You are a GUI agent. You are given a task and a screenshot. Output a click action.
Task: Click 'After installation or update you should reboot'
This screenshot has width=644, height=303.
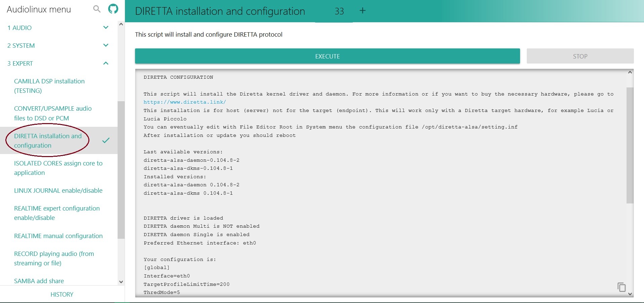coord(220,135)
